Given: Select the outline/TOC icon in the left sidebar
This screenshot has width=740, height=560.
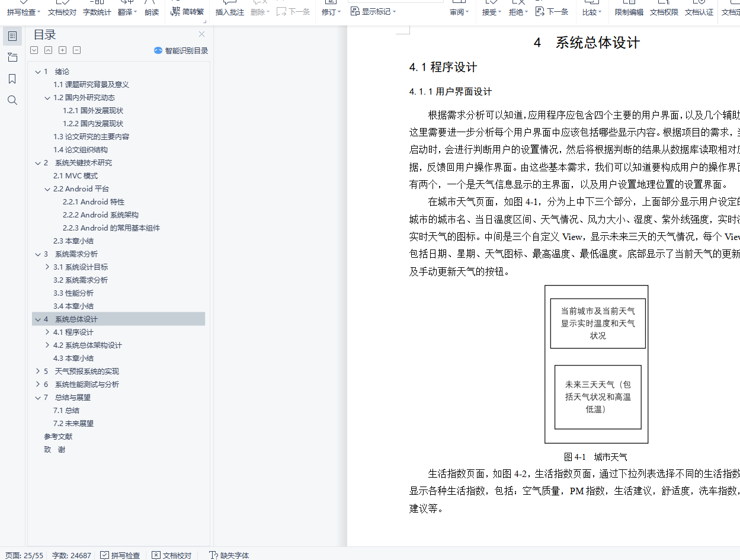Looking at the screenshot, I should pyautogui.click(x=12, y=36).
